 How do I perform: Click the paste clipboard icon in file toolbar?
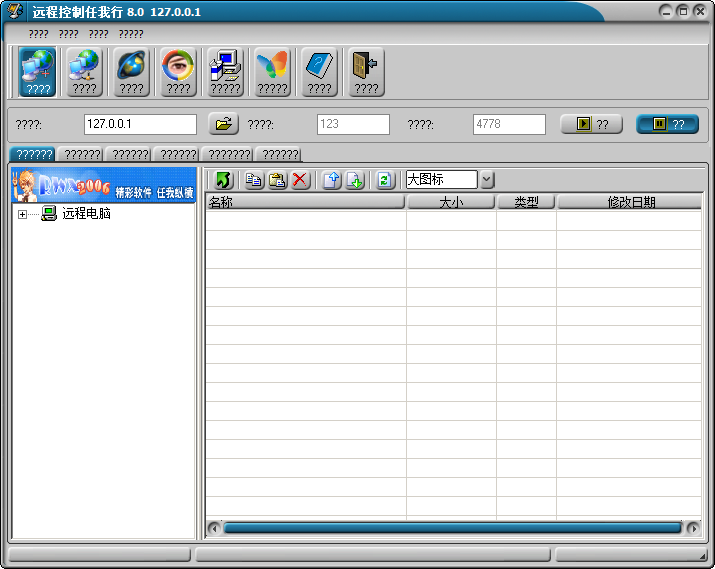click(277, 180)
